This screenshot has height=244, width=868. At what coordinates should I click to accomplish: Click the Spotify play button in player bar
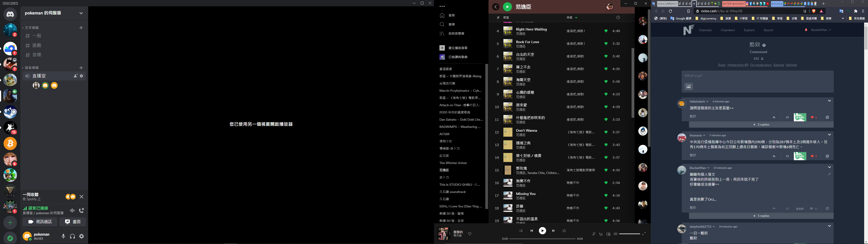coord(542,230)
